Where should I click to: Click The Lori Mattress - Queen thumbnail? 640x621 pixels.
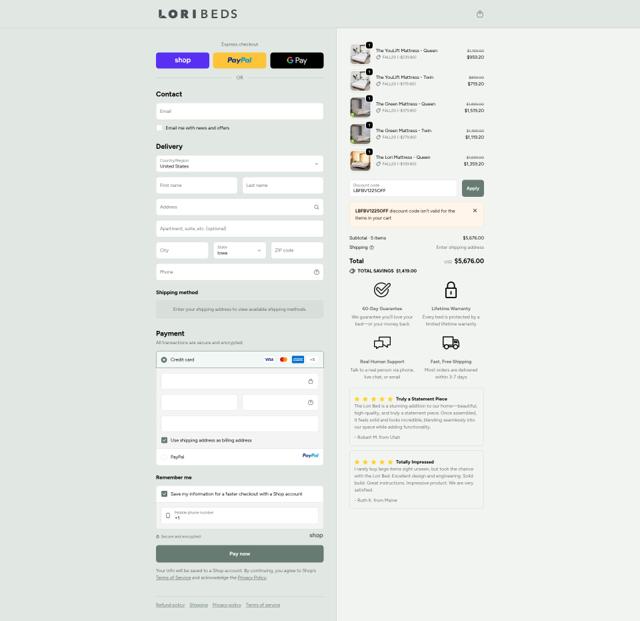tap(360, 160)
